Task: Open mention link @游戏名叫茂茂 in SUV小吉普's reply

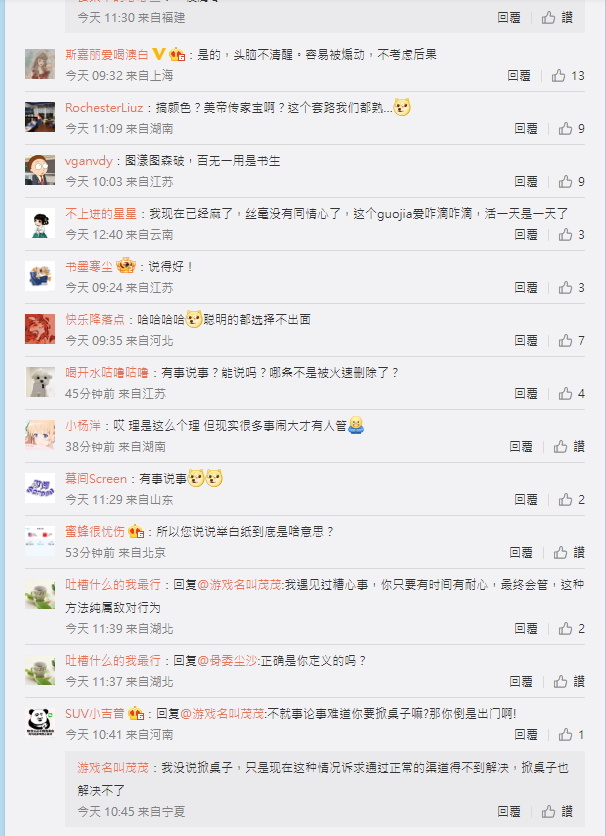Action: pyautogui.click(x=222, y=713)
